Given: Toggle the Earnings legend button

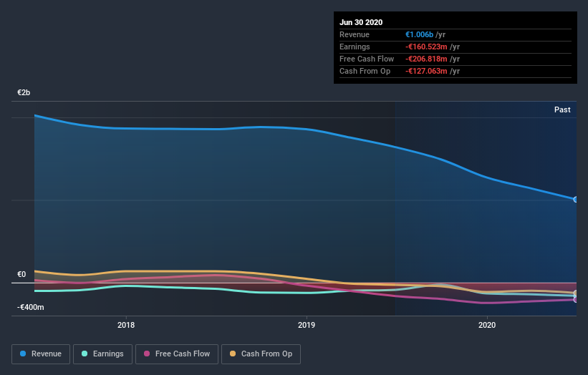Looking at the screenshot, I should click(102, 354).
